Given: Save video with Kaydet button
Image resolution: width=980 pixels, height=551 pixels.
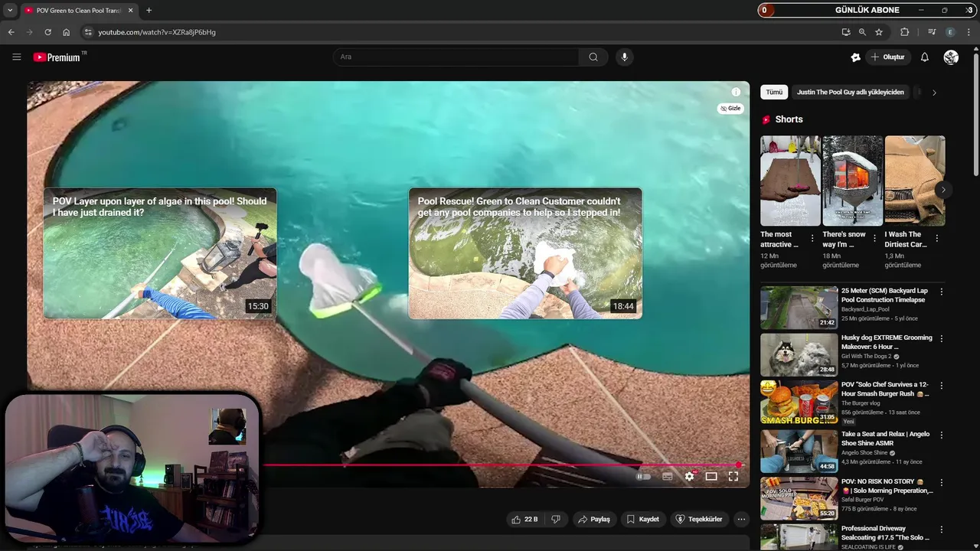Looking at the screenshot, I should [642, 519].
